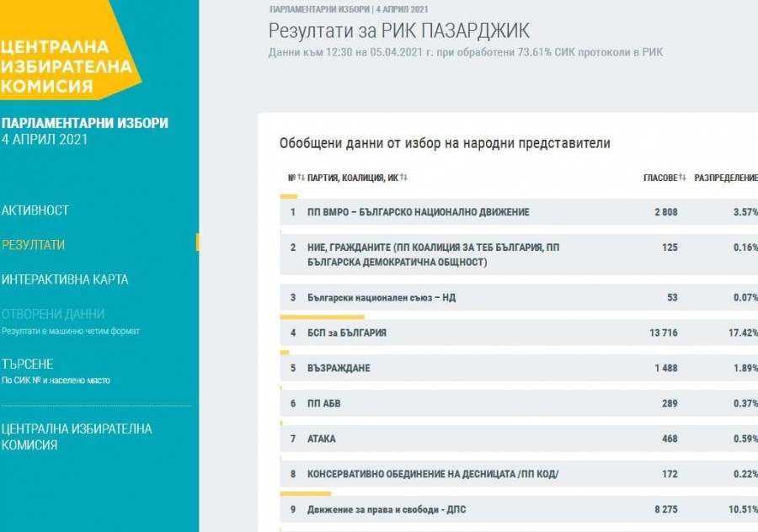Sort by ГЛАСОВЕ votes arrows icon

[682, 178]
